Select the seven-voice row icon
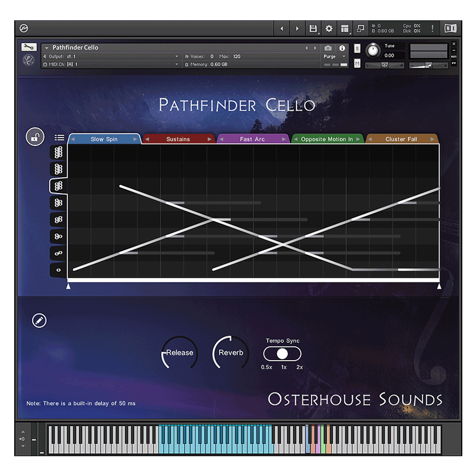This screenshot has width=476, height=476. tap(59, 169)
